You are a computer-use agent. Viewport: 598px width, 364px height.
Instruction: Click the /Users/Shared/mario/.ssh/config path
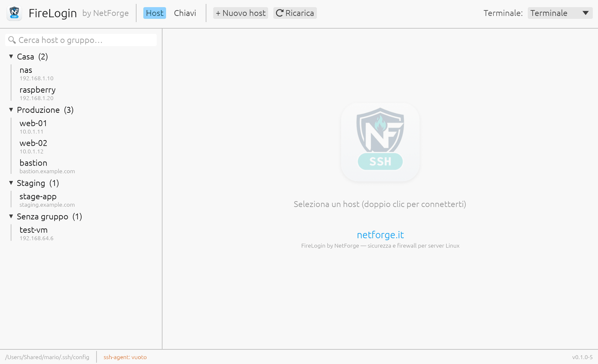point(47,357)
